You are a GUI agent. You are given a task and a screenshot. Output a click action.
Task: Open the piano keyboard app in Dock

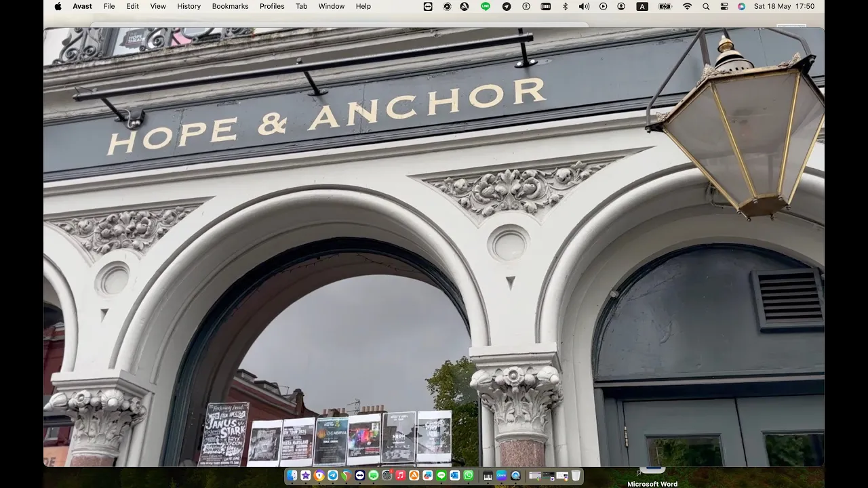[x=488, y=476]
